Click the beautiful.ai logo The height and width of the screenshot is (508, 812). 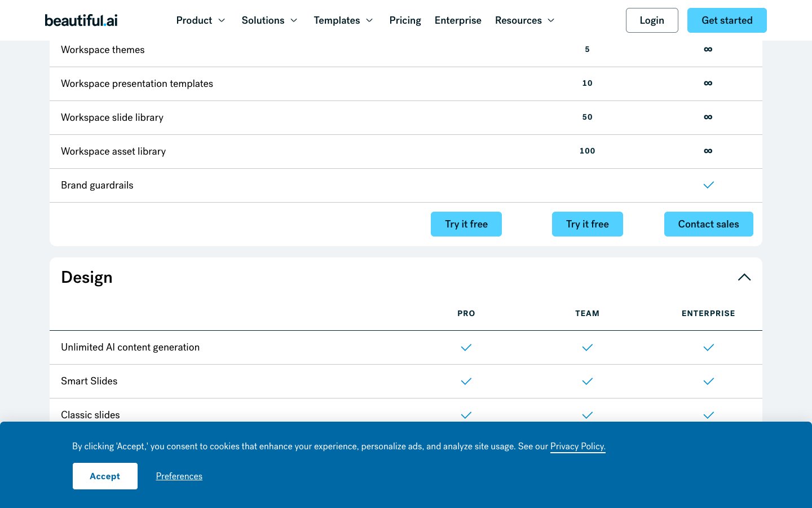tap(81, 20)
